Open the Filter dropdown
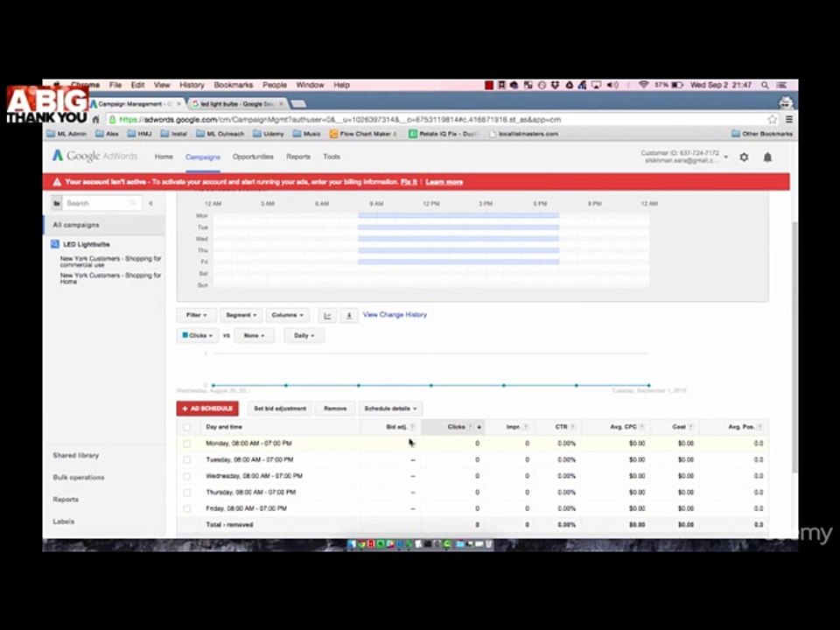 pyautogui.click(x=196, y=315)
